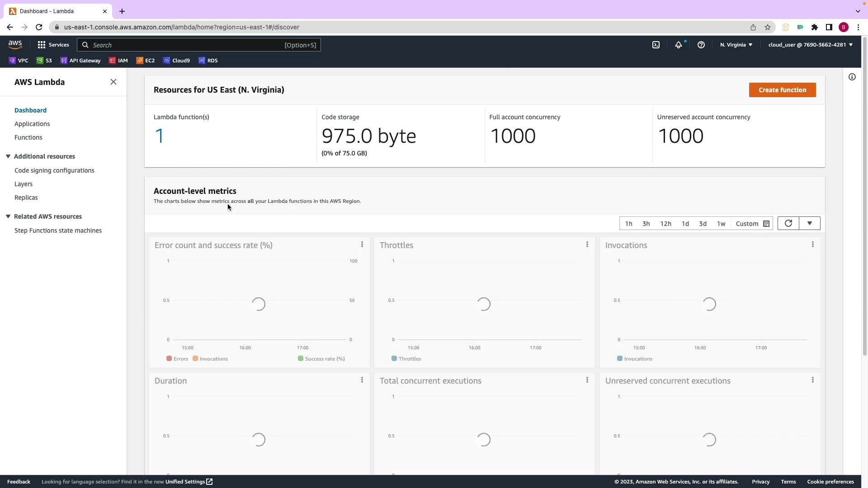The width and height of the screenshot is (868, 488).
Task: Toggle the Errors series legend swatch
Action: 169,359
